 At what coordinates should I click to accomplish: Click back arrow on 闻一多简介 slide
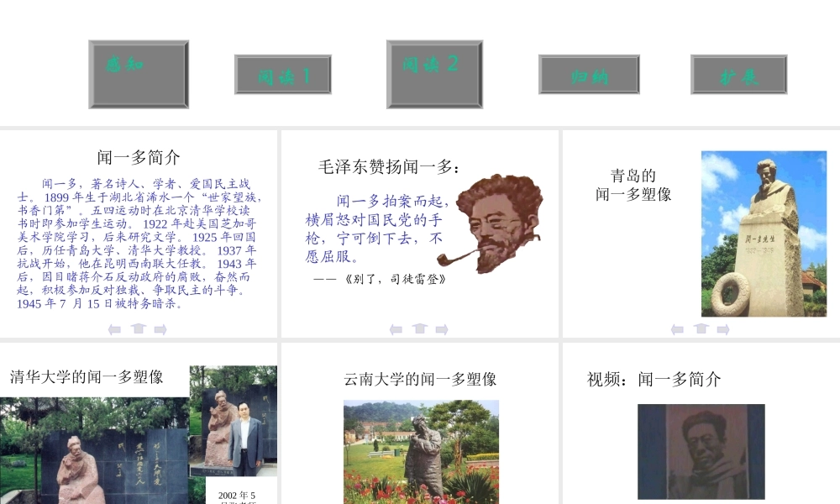pyautogui.click(x=114, y=329)
